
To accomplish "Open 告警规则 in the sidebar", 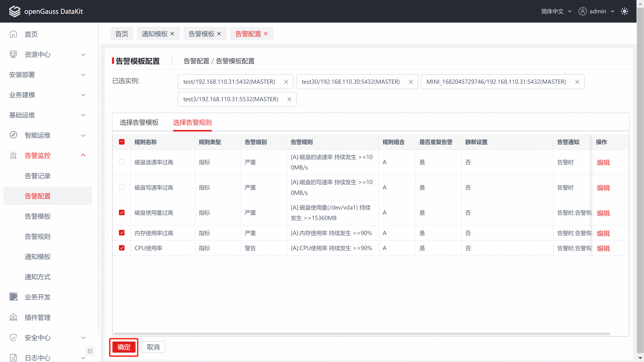I will [x=38, y=236].
